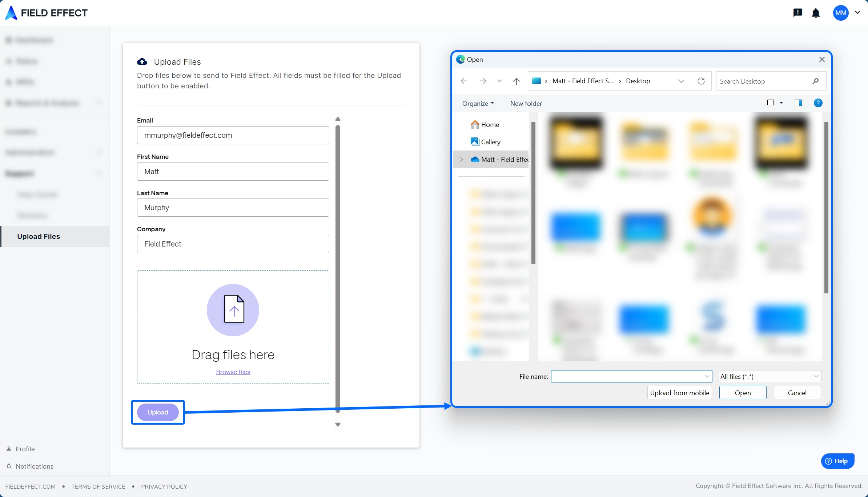This screenshot has width=868, height=497.
Task: Click the file upload arrow icon
Action: pos(233,310)
